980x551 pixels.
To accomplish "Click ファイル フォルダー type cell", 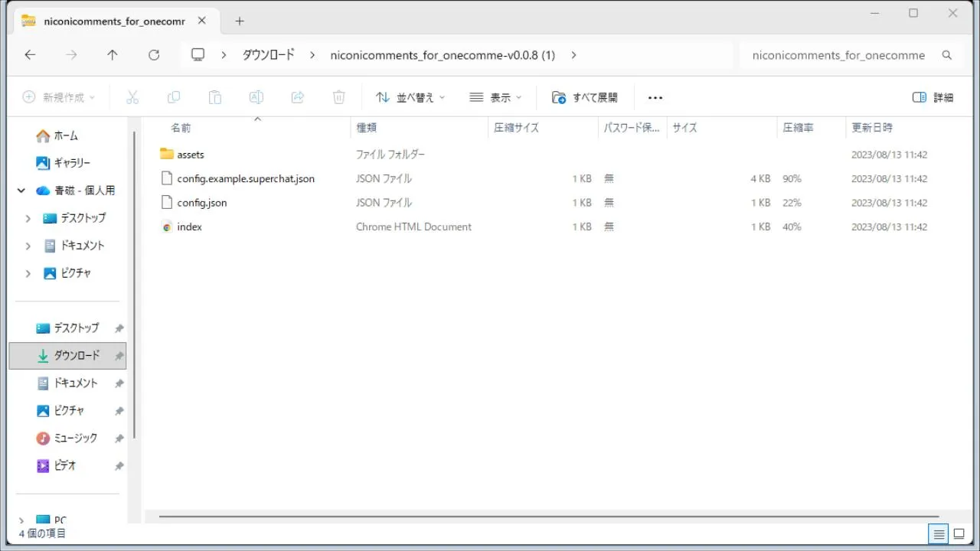I will click(x=390, y=154).
